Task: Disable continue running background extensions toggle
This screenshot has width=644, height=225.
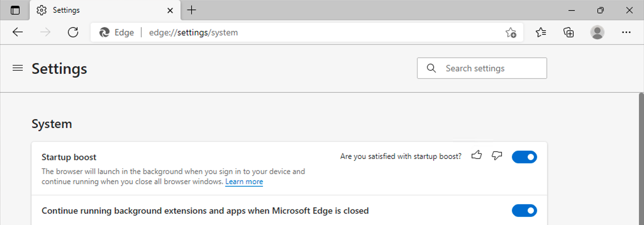Action: pos(524,211)
